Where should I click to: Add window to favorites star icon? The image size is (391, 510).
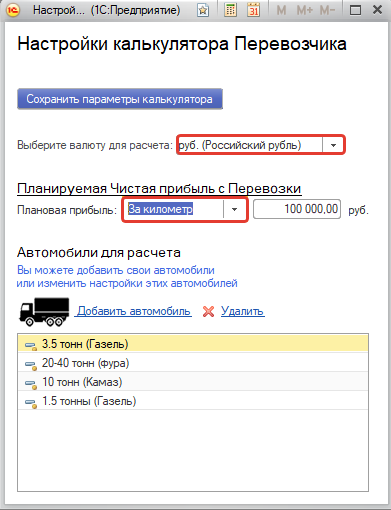[x=203, y=11]
